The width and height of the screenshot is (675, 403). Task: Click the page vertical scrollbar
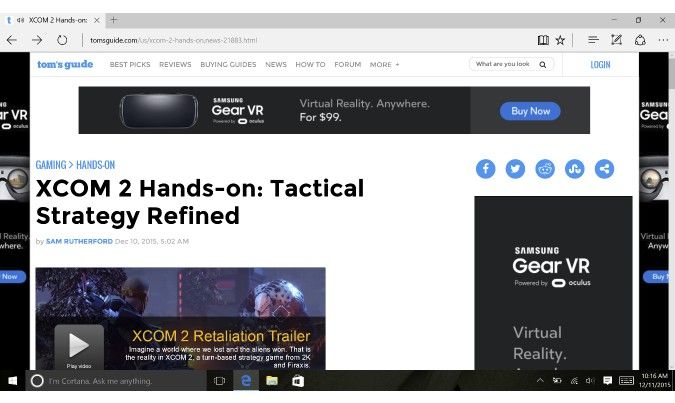672,211
